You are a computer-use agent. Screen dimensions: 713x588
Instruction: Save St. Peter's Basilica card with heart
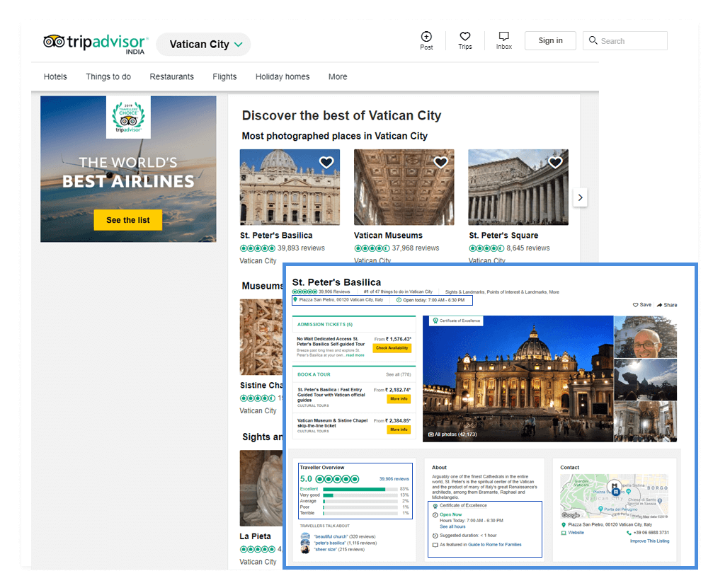tap(326, 162)
